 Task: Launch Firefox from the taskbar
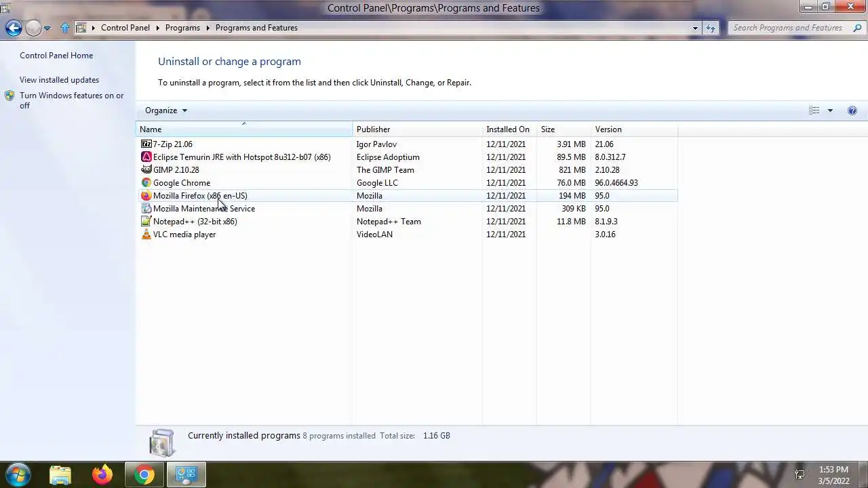click(102, 474)
